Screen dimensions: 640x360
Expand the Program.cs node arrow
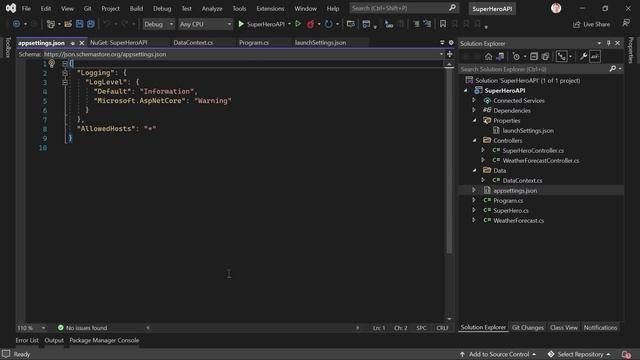tap(474, 200)
